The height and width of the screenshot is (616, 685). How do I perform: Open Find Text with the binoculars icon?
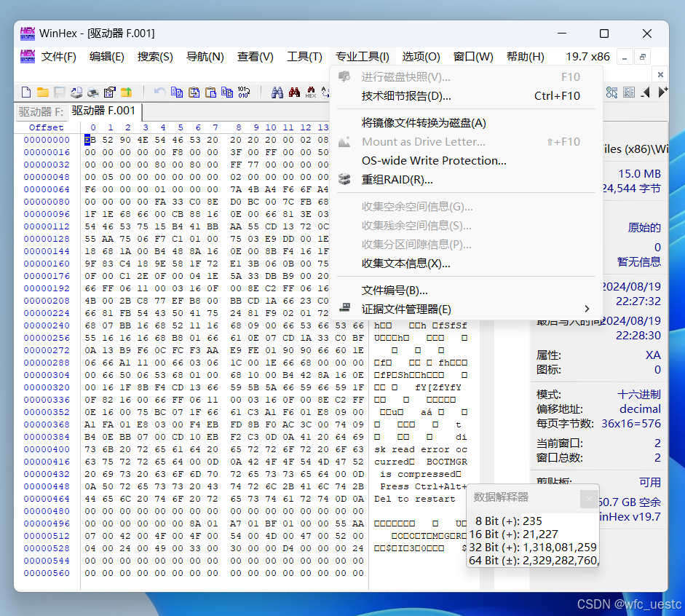277,92
